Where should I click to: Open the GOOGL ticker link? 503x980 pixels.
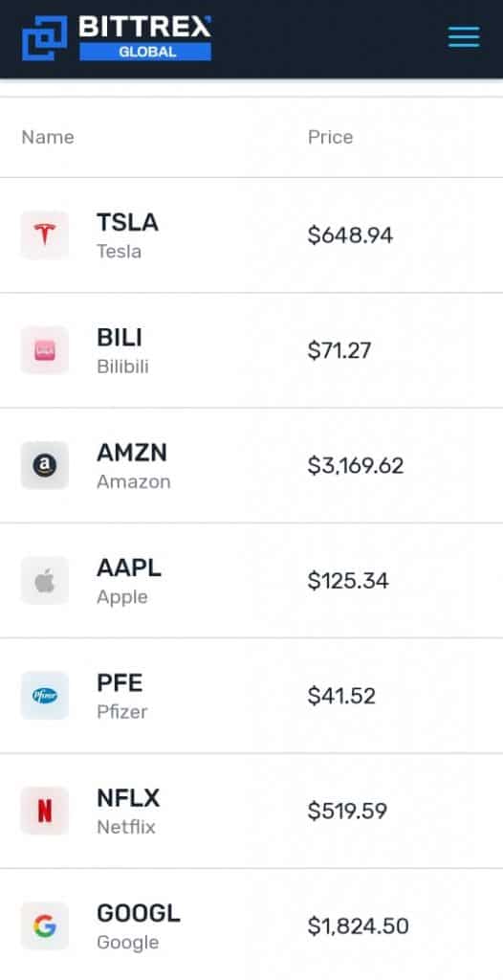click(138, 913)
